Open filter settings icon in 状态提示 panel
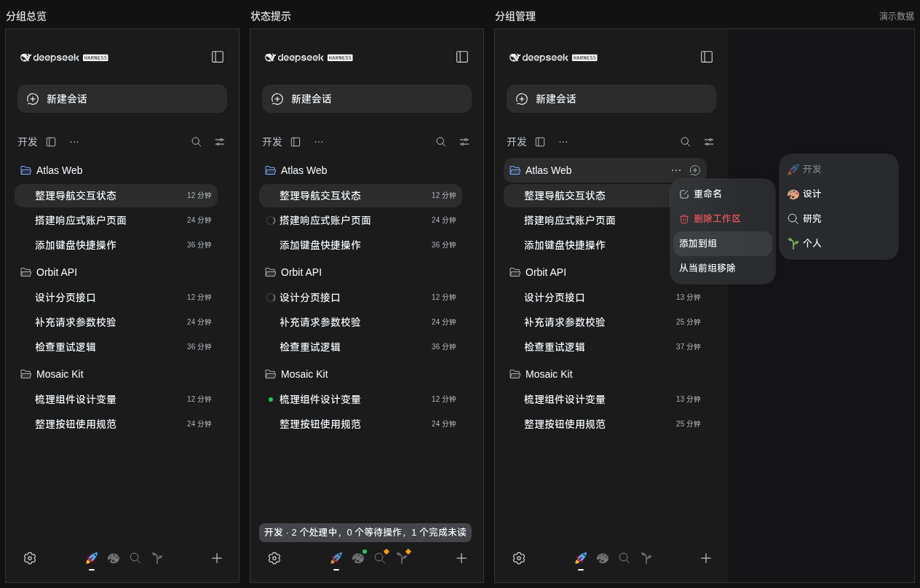Viewport: 920px width, 588px height. (x=464, y=142)
